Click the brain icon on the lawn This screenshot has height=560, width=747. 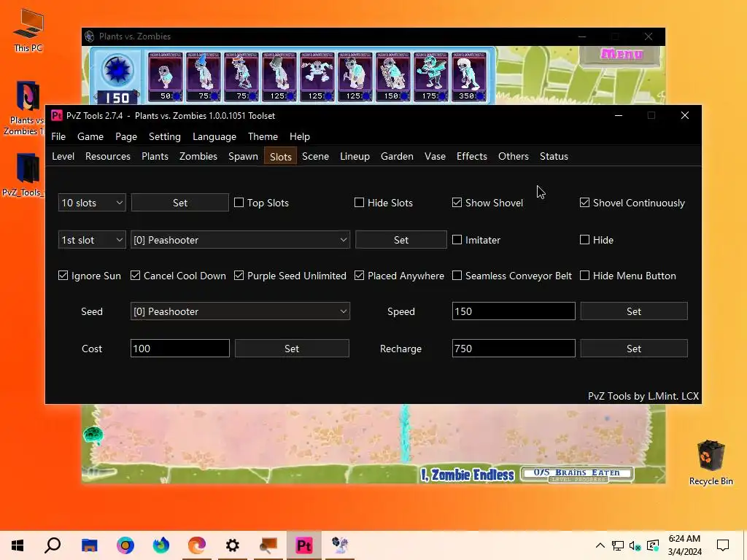(x=93, y=435)
